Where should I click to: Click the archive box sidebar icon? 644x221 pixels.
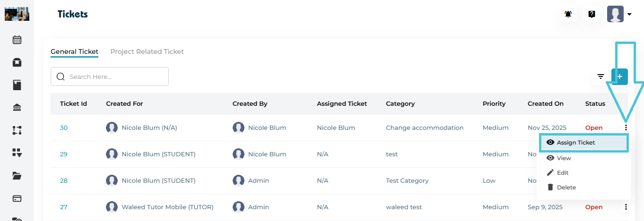17,62
